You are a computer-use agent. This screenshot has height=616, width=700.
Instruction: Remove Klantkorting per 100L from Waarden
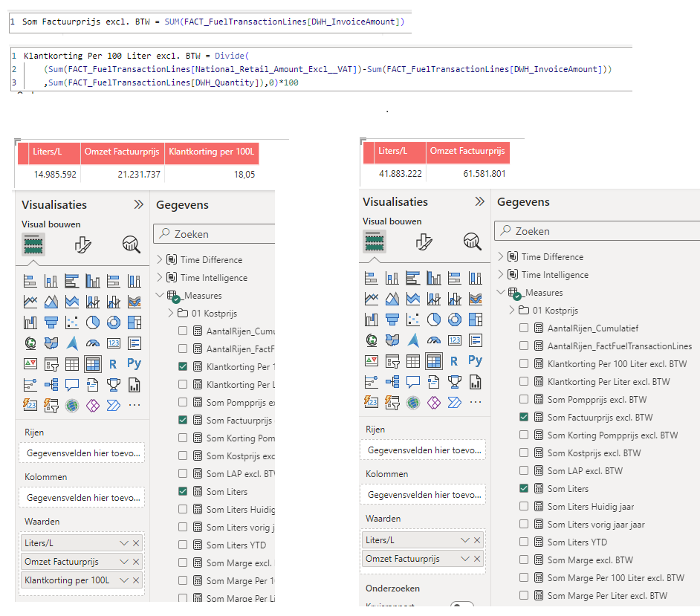[x=136, y=580]
